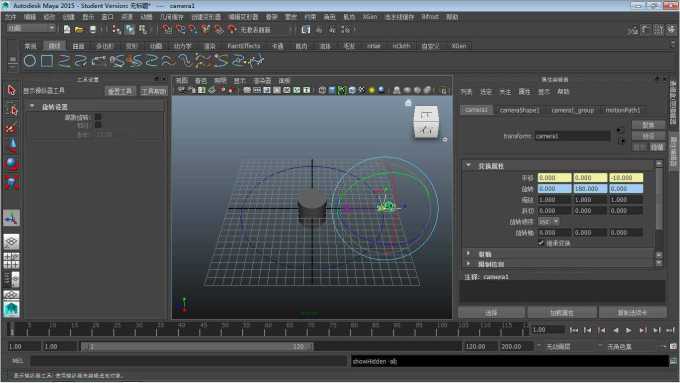Click the Reset Tool button

pyautogui.click(x=120, y=92)
